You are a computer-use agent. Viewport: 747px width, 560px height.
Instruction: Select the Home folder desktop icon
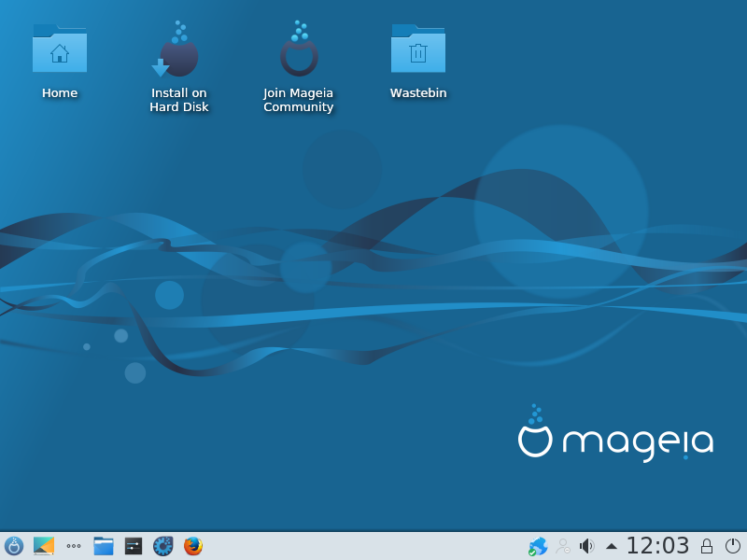pyautogui.click(x=60, y=50)
